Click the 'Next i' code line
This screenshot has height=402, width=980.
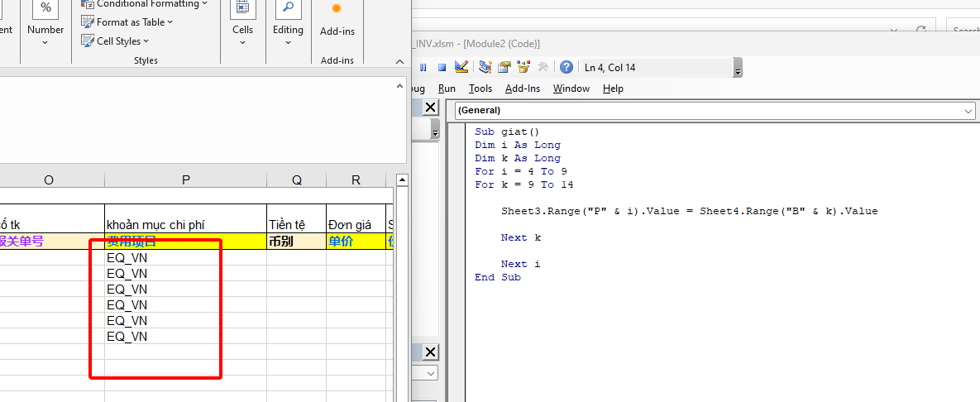[x=521, y=264]
